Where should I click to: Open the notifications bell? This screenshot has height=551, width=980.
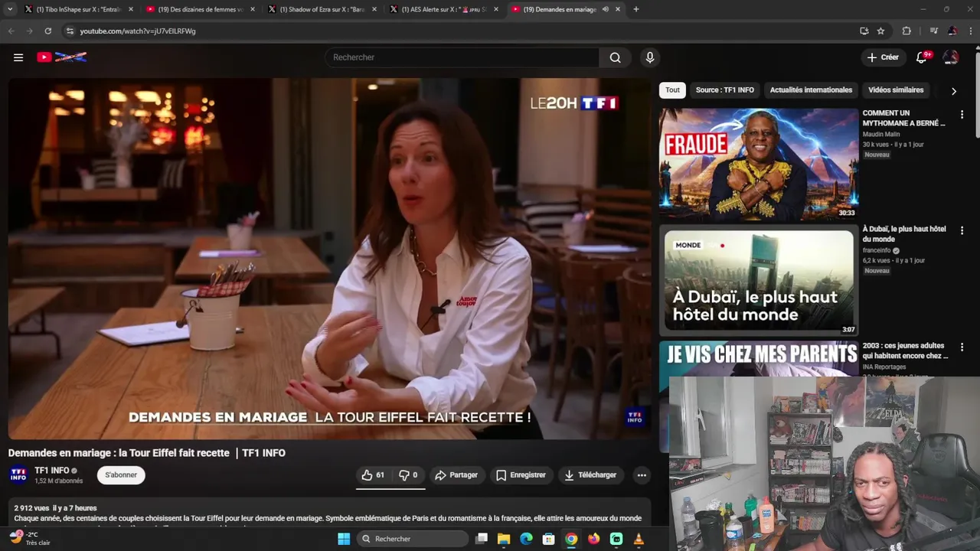922,57
